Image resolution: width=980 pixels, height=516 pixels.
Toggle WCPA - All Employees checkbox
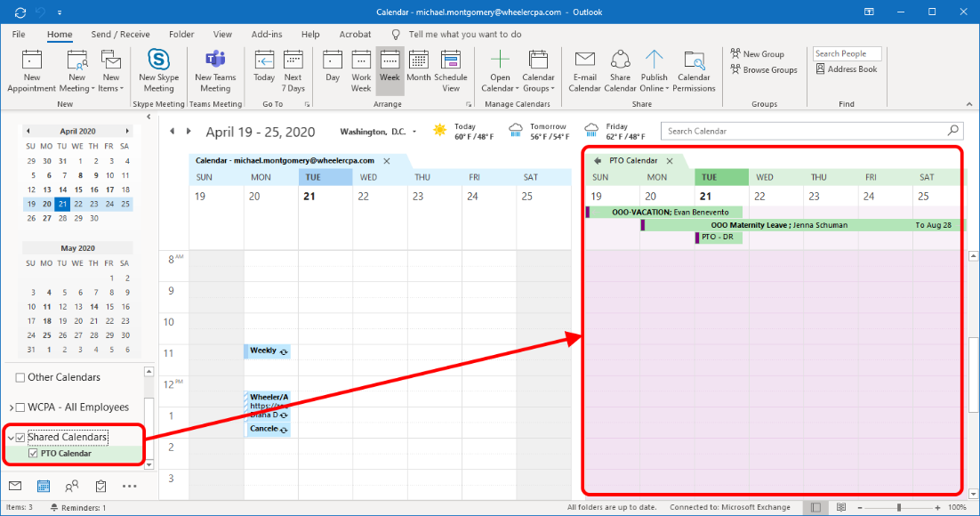(20, 407)
